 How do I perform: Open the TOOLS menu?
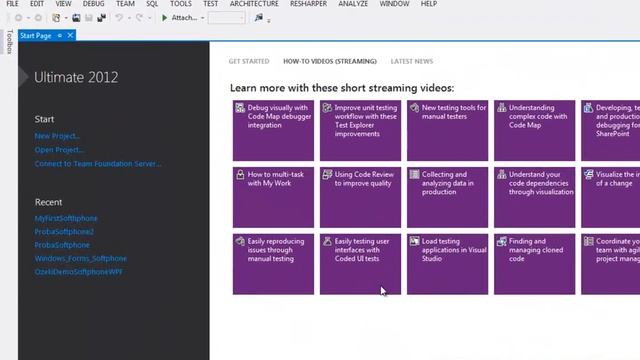pyautogui.click(x=181, y=4)
